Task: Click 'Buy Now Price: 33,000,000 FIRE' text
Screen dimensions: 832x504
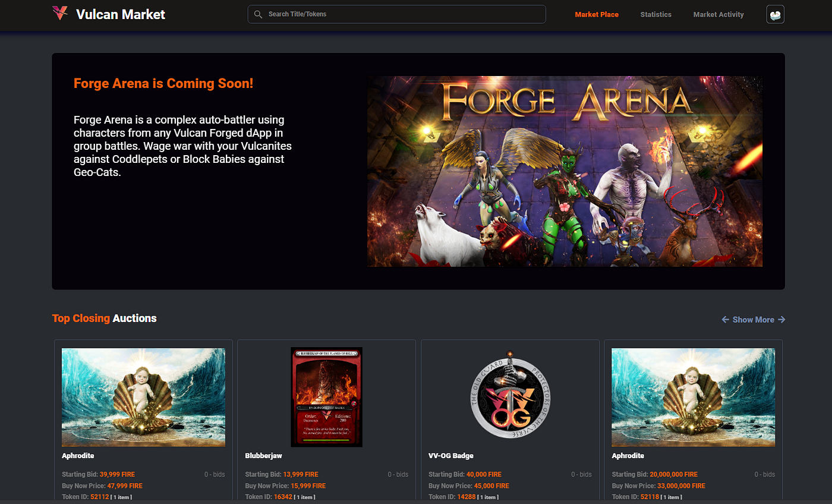Action: click(x=658, y=486)
